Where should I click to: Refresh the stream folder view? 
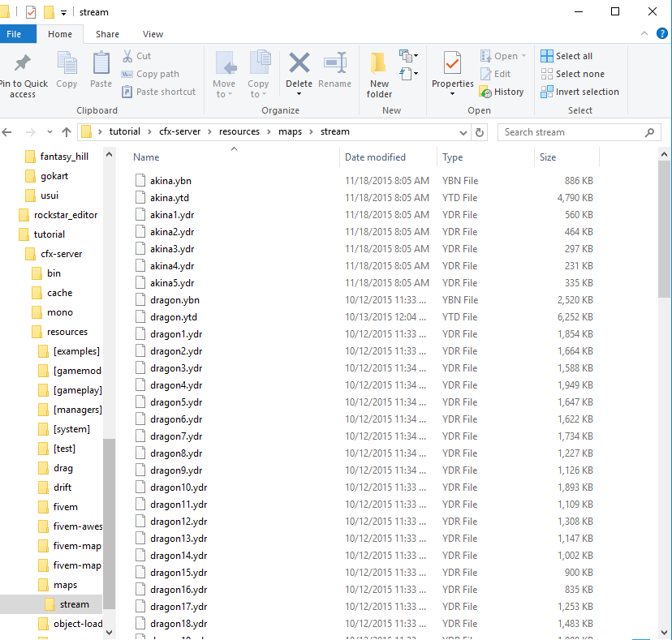pyautogui.click(x=480, y=132)
